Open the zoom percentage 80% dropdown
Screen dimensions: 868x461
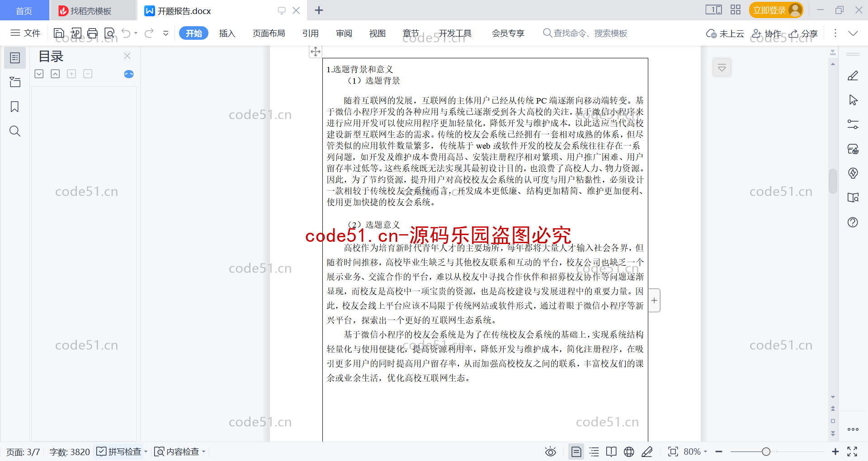point(695,452)
